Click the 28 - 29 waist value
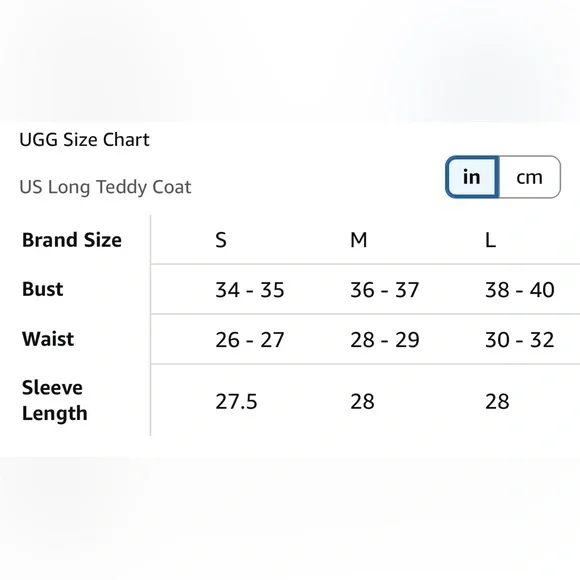Viewport: 580px width, 580px height. point(385,340)
